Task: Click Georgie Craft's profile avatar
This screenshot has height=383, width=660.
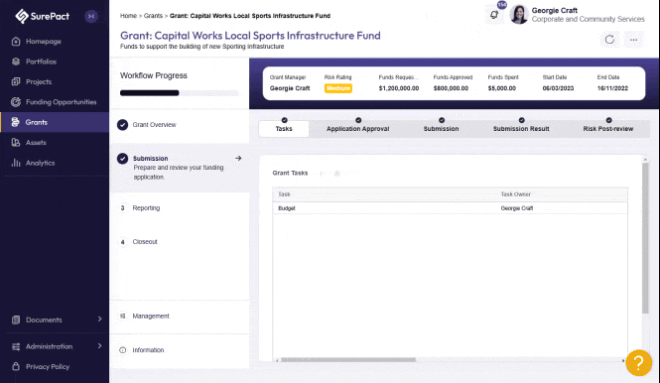Action: click(x=519, y=14)
